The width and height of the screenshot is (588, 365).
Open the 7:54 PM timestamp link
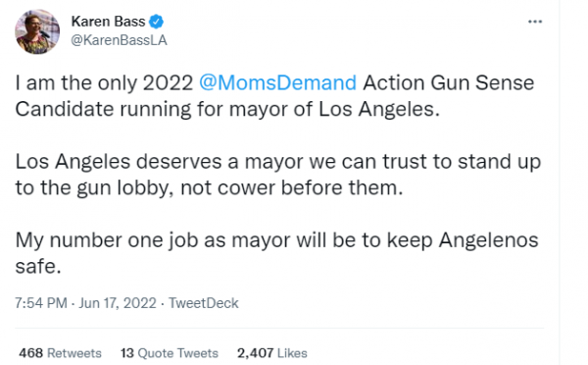41,303
